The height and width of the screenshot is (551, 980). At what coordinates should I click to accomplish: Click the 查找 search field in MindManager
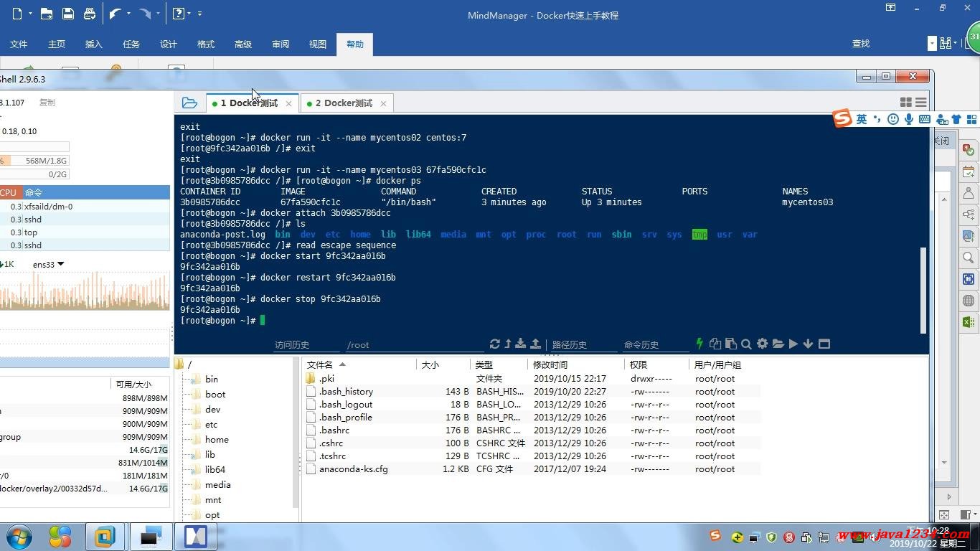click(x=890, y=44)
